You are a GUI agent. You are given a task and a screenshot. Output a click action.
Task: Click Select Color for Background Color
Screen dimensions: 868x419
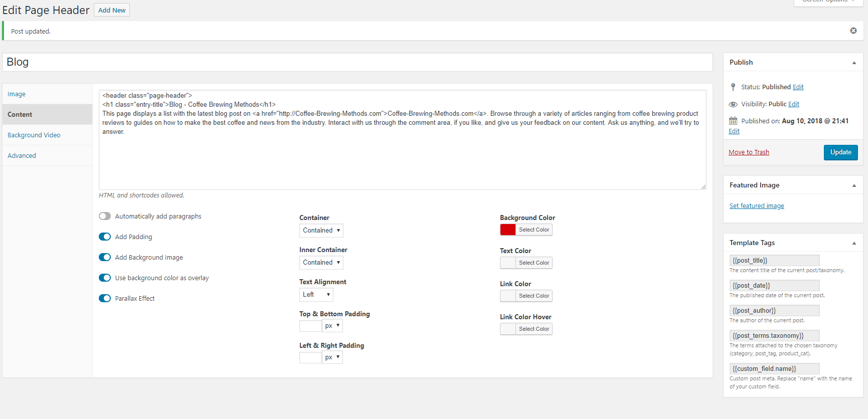pos(534,230)
